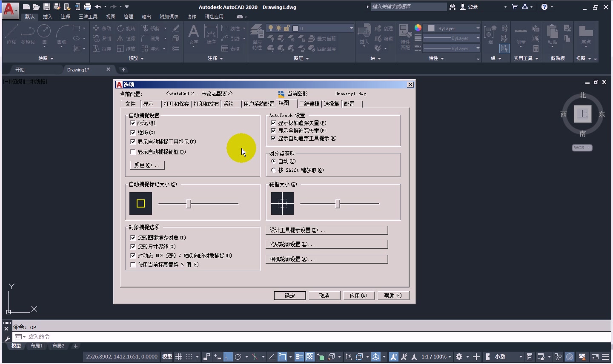Viewport: 613px width, 364px height.
Task: Click the customization menu icon in status bar
Action: [605, 357]
